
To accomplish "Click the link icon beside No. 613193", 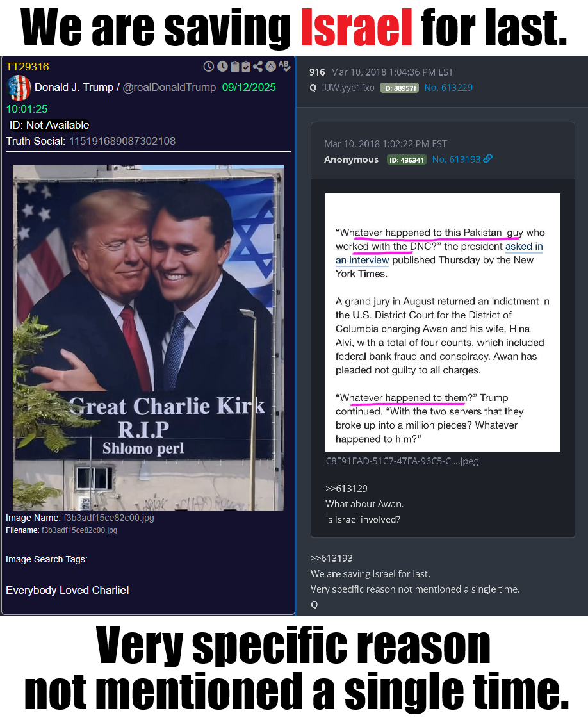I will [488, 158].
